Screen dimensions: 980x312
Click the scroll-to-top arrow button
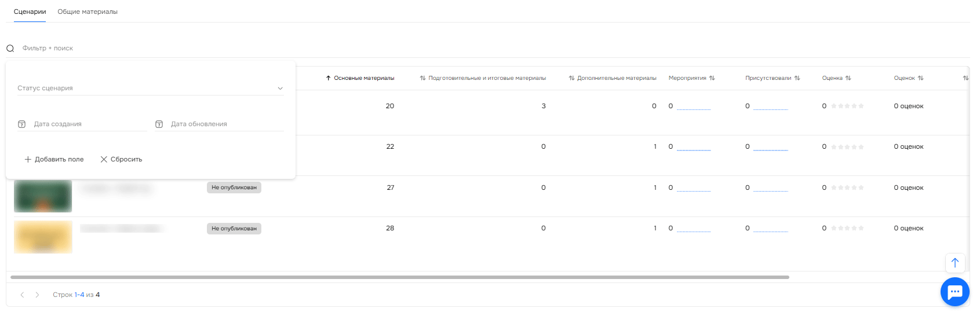(955, 263)
